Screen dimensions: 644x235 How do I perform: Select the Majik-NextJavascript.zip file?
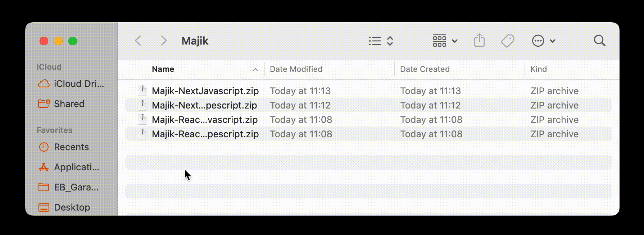(x=205, y=91)
